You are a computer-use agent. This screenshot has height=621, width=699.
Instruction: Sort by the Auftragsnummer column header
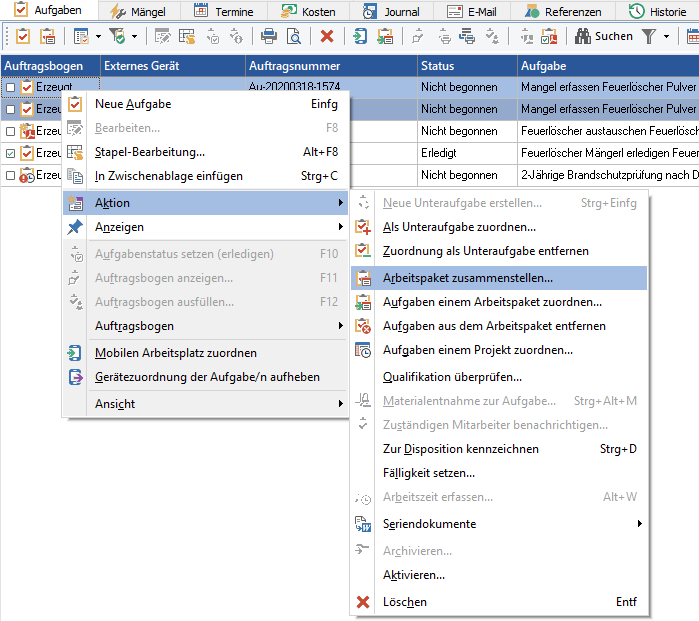point(331,66)
